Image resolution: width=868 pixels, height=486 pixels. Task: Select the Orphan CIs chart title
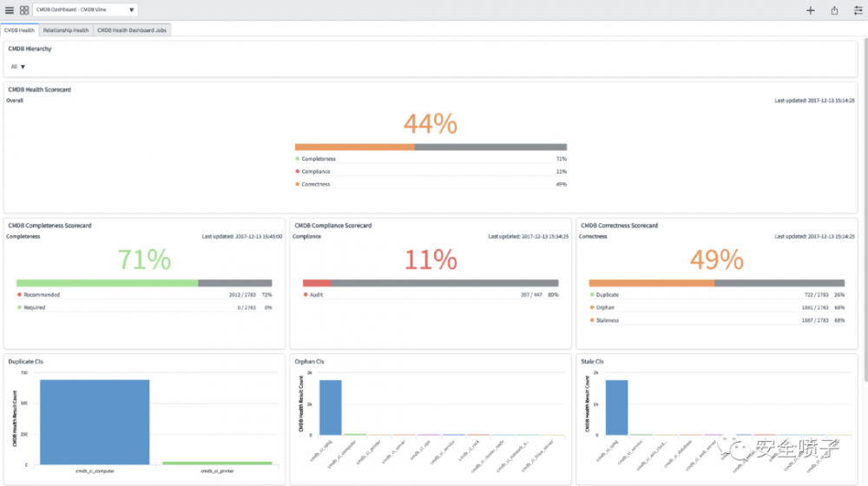(x=309, y=361)
